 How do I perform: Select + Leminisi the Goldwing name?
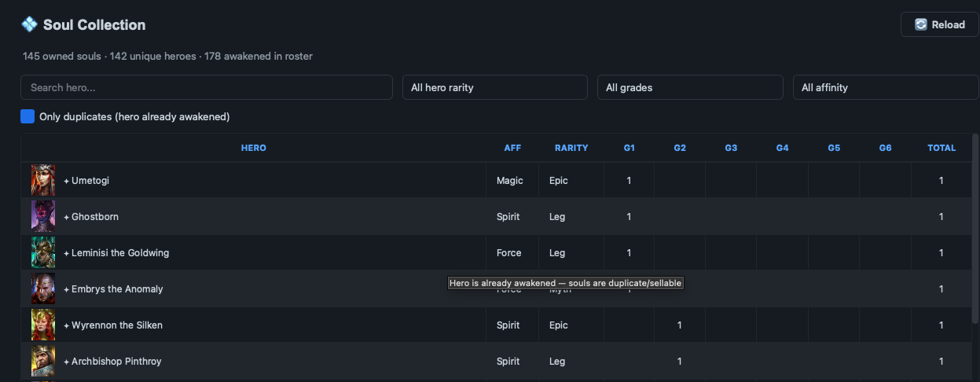click(116, 253)
